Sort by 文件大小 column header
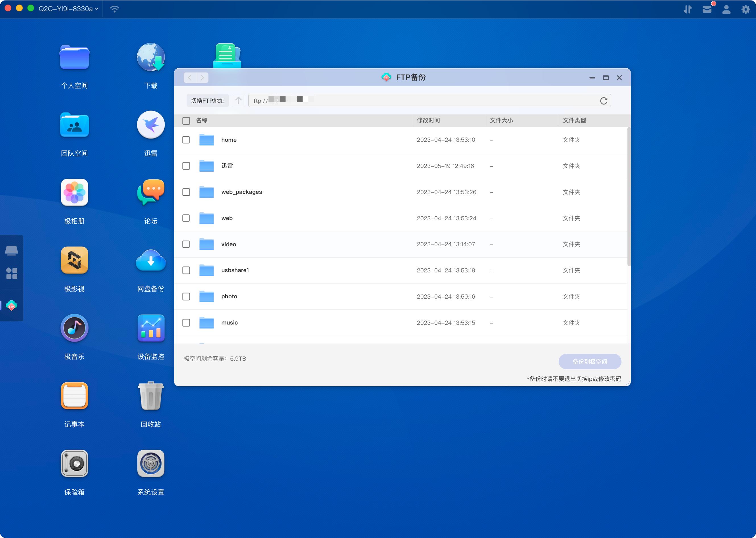This screenshot has height=538, width=756. (x=501, y=121)
